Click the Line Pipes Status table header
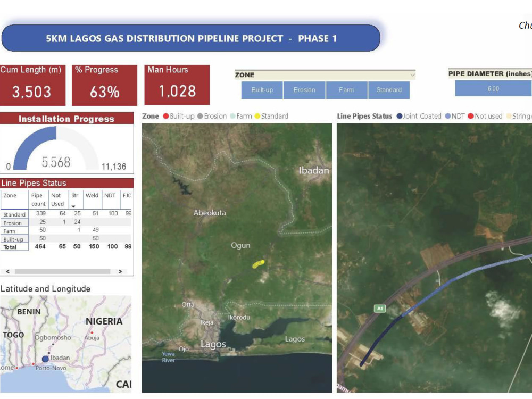 (67, 183)
